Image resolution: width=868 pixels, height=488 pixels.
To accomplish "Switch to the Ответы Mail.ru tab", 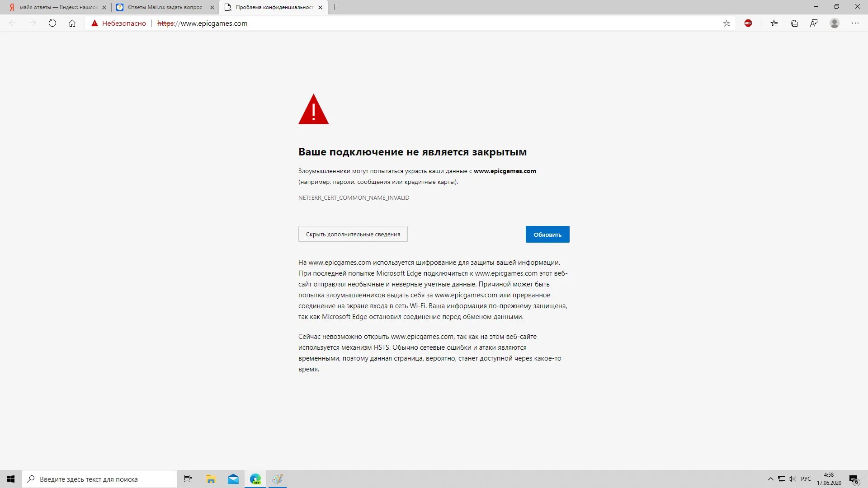I will pyautogui.click(x=165, y=7).
